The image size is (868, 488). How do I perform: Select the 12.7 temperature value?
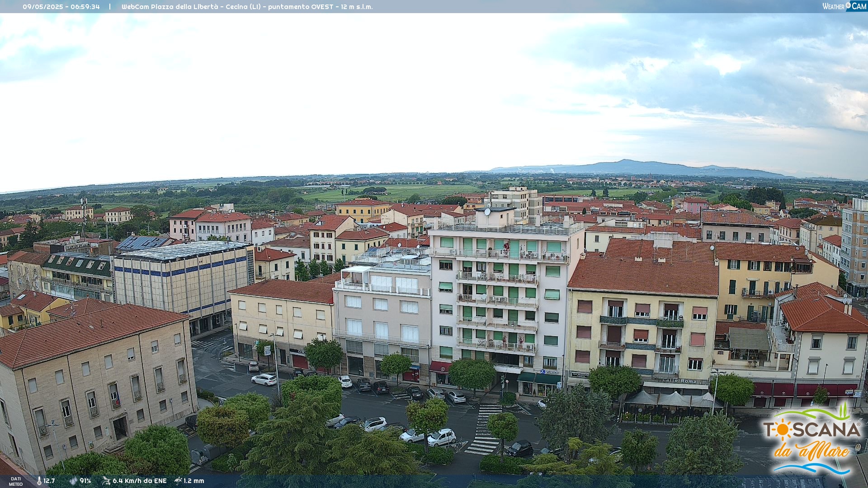pos(49,481)
